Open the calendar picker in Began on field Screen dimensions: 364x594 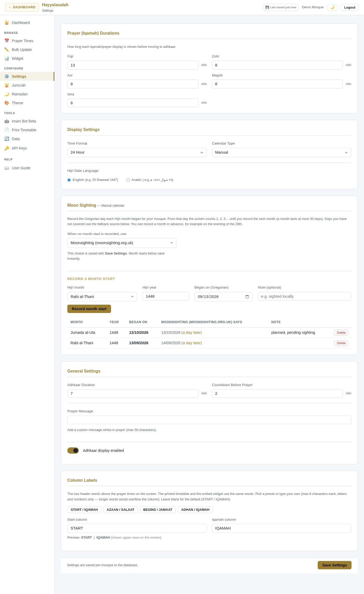[247, 297]
